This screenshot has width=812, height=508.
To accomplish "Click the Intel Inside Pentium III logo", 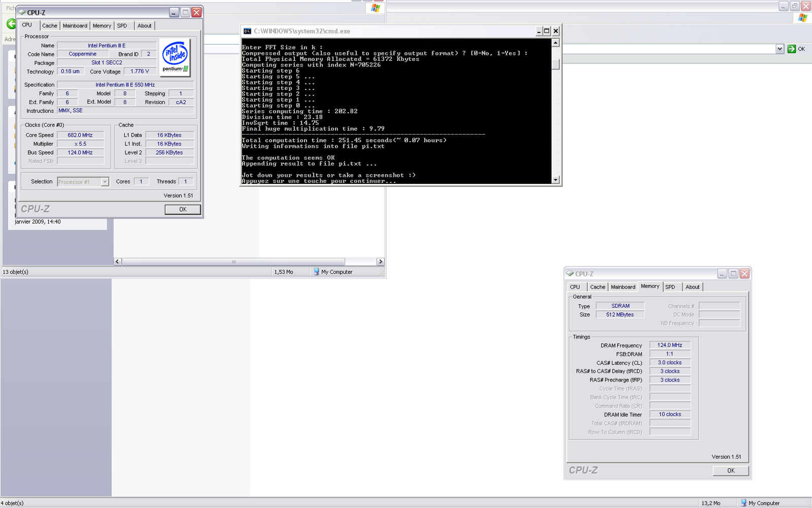I will pyautogui.click(x=175, y=57).
